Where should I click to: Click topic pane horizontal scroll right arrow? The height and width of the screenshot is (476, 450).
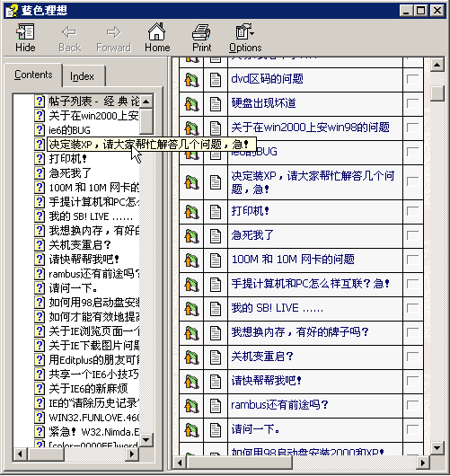click(x=423, y=463)
